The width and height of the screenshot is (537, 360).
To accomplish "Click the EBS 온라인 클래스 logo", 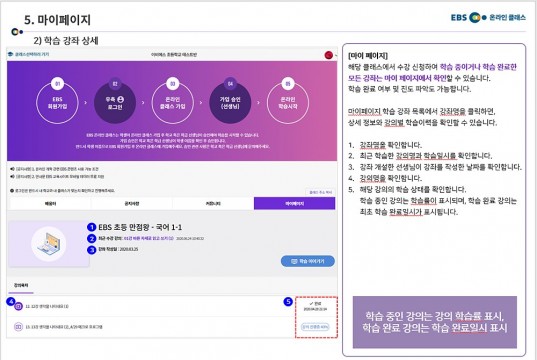I will pyautogui.click(x=488, y=17).
